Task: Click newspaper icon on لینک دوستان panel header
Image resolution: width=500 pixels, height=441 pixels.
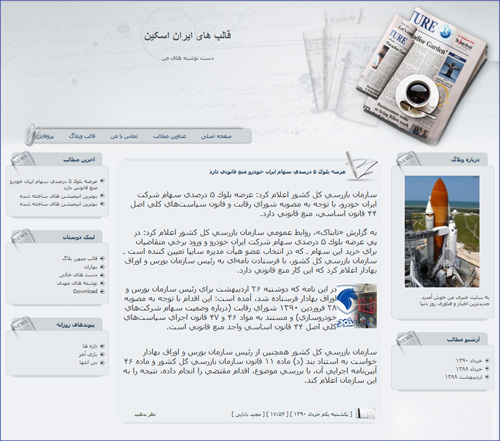Action: click(x=23, y=238)
